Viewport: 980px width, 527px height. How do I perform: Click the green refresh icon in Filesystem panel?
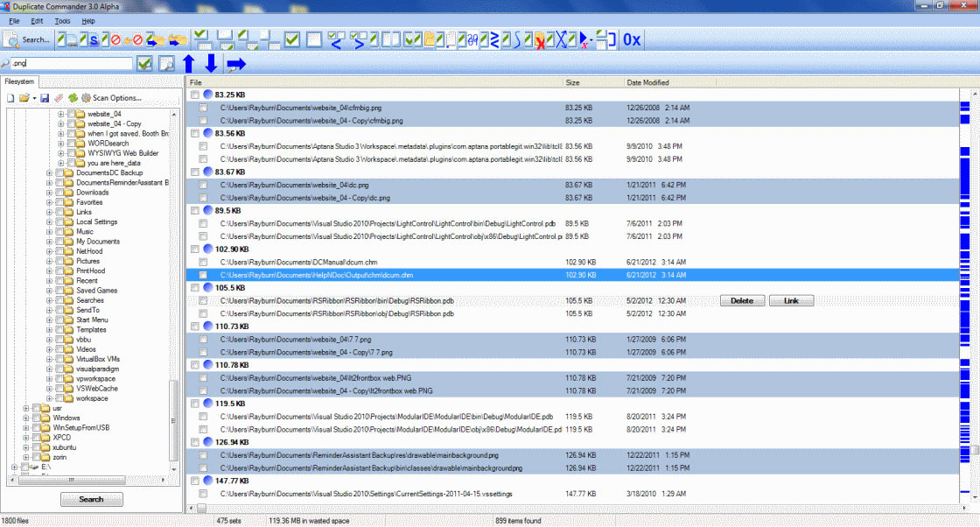(73, 98)
